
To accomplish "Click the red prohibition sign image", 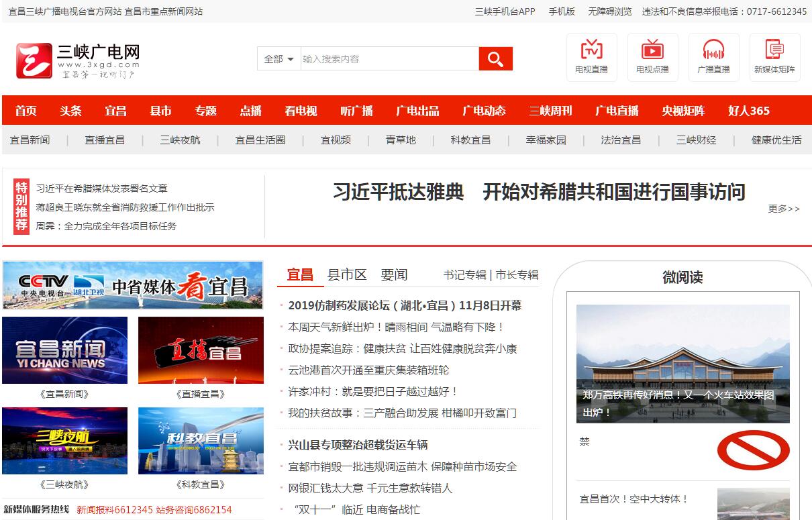I will point(753,450).
